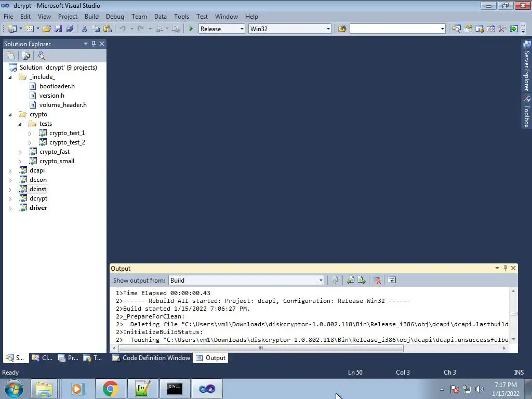The width and height of the screenshot is (532, 399).
Task: Go to the next message in Output
Action: point(362,280)
